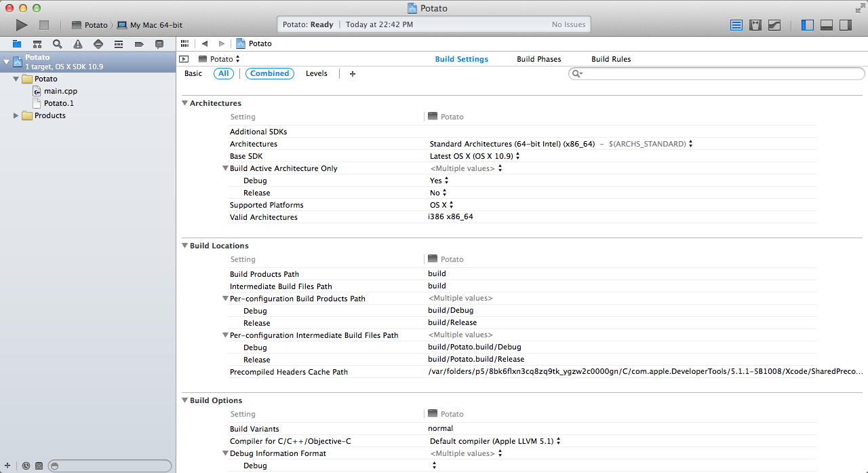Open Potato.1 file
Image resolution: width=868 pixels, height=473 pixels.
(x=59, y=103)
